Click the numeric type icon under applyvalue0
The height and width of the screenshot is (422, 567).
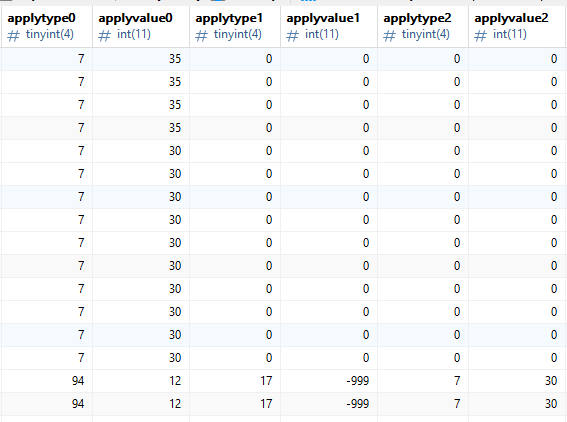click(105, 36)
